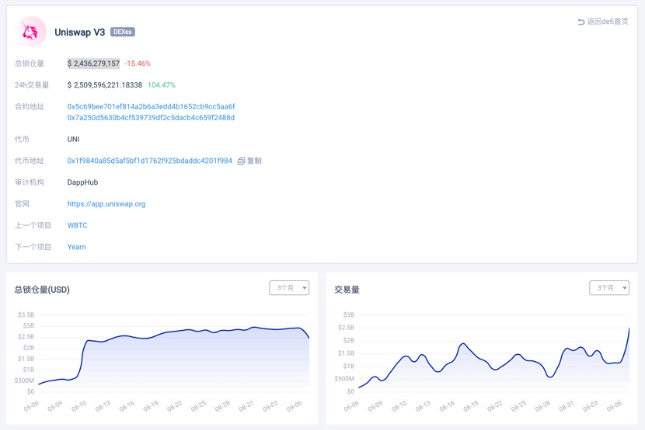Image resolution: width=645 pixels, height=430 pixels.
Task: Go to next project Yearn
Action: pos(77,247)
